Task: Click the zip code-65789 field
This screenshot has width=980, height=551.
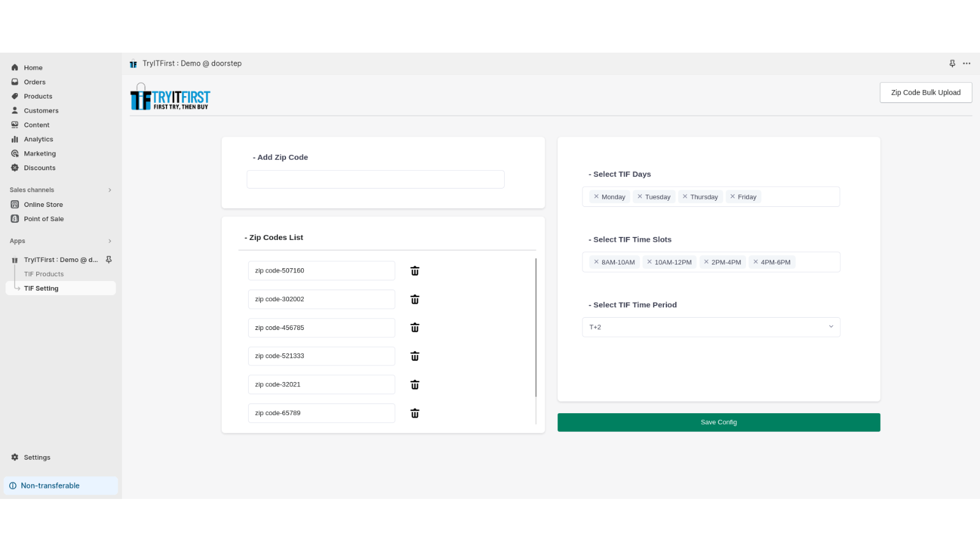Action: (322, 413)
